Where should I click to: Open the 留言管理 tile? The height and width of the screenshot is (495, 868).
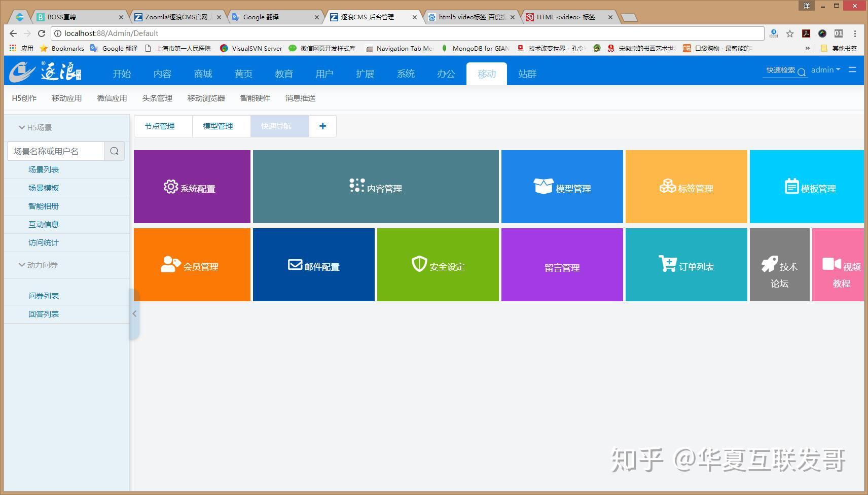(562, 265)
